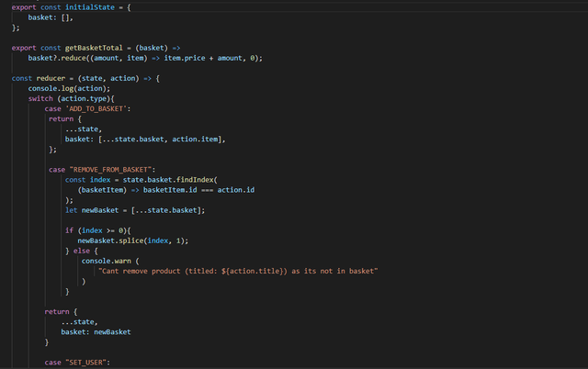The image size is (588, 369).
Task: Click the "SET_USER" case string
Action: tap(85, 363)
